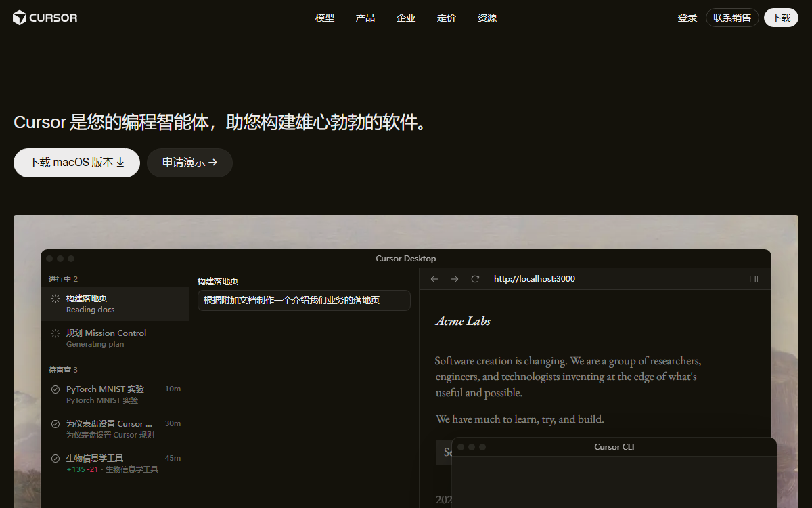Click the 下载 macOS 版本 button
This screenshot has width=812, height=508.
(76, 163)
